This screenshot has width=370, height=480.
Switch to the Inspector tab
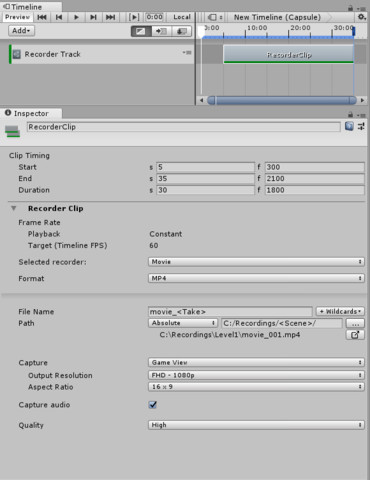pyautogui.click(x=31, y=113)
